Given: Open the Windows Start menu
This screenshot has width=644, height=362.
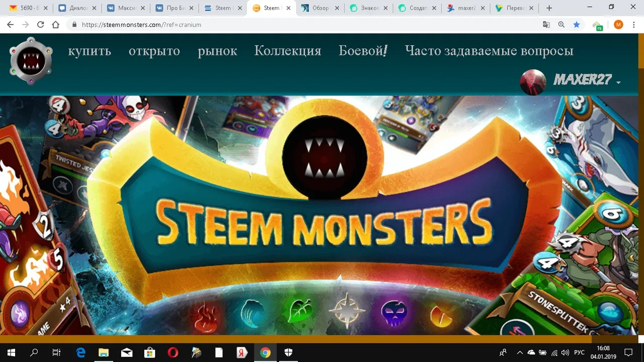Looking at the screenshot, I should point(11,352).
